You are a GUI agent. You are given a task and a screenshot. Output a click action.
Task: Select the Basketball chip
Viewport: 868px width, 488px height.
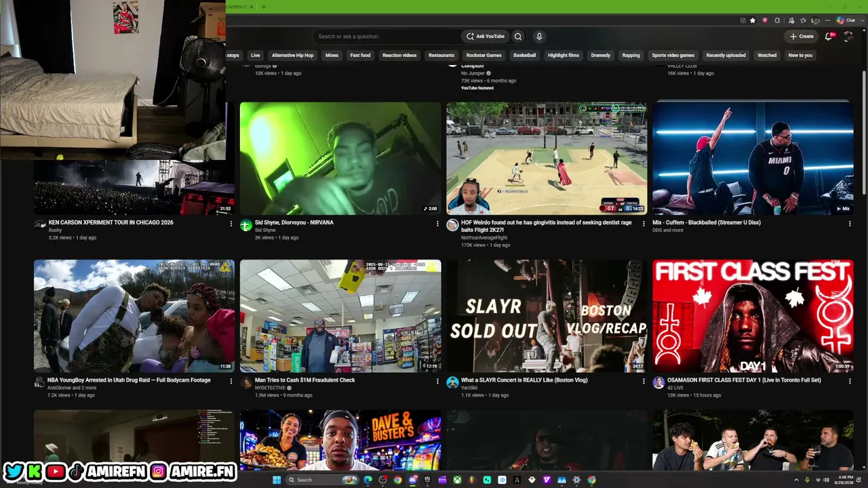[525, 56]
